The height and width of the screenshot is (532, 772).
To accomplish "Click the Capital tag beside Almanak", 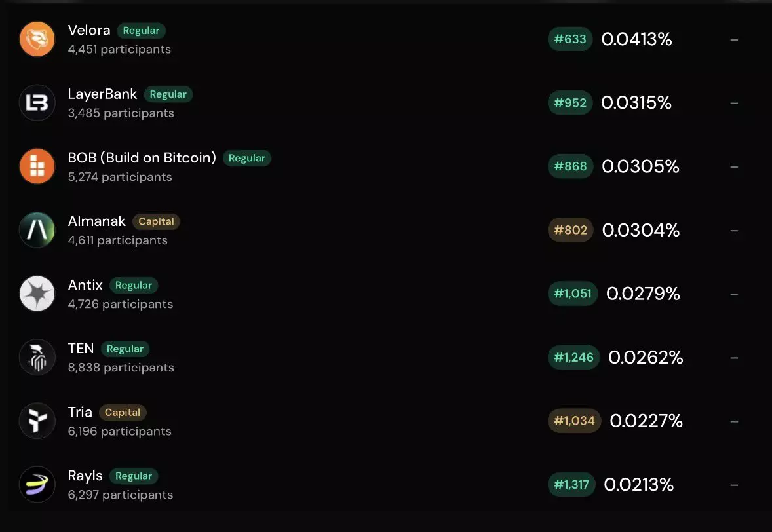I will [156, 221].
